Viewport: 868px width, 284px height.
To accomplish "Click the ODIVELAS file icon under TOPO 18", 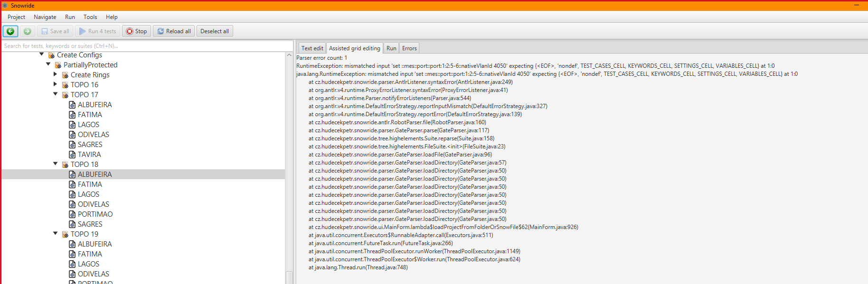I will tap(72, 204).
